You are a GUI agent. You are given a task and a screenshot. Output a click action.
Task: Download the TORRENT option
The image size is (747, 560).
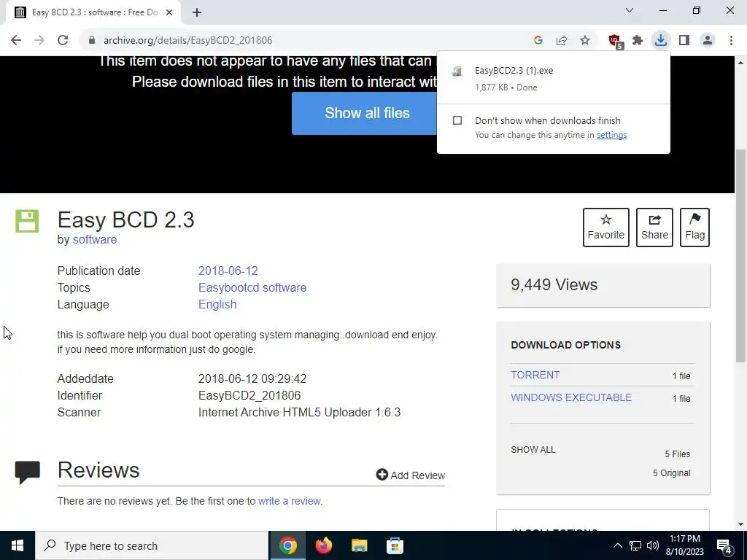pos(535,376)
